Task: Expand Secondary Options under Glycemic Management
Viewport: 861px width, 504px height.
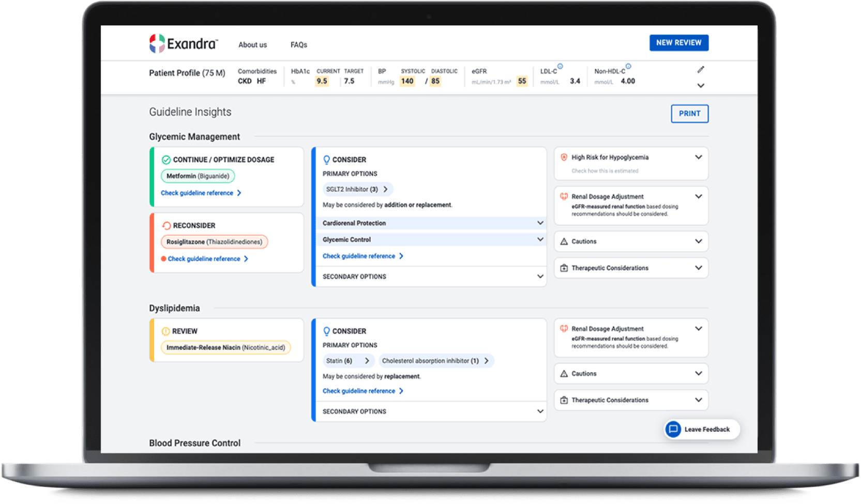Action: (540, 277)
